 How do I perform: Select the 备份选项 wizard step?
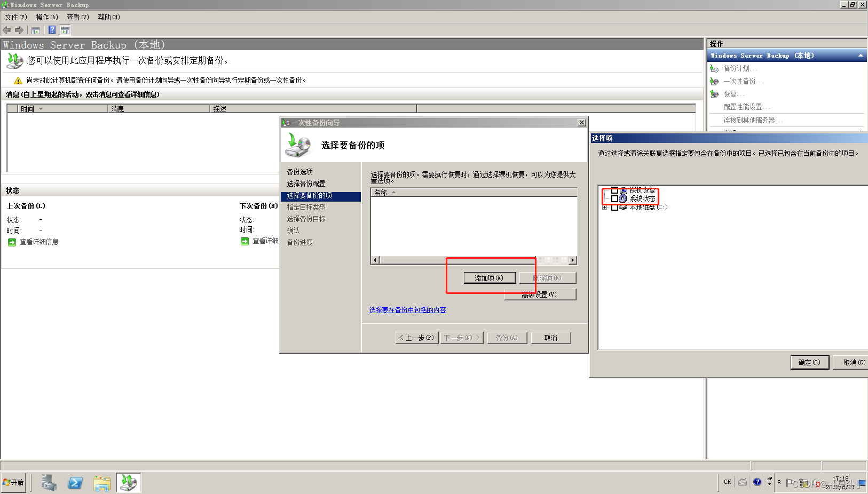[300, 172]
